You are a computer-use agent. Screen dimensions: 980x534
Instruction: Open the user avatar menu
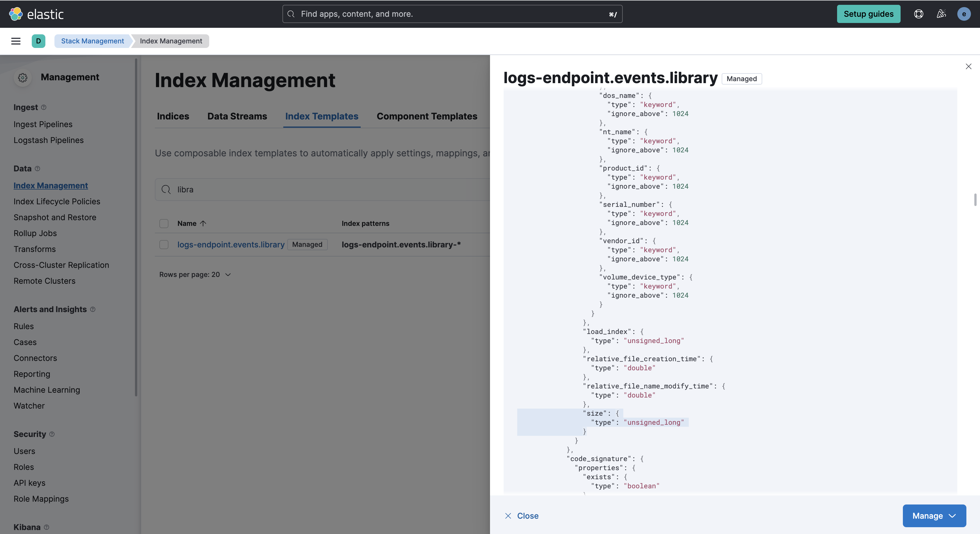[964, 14]
